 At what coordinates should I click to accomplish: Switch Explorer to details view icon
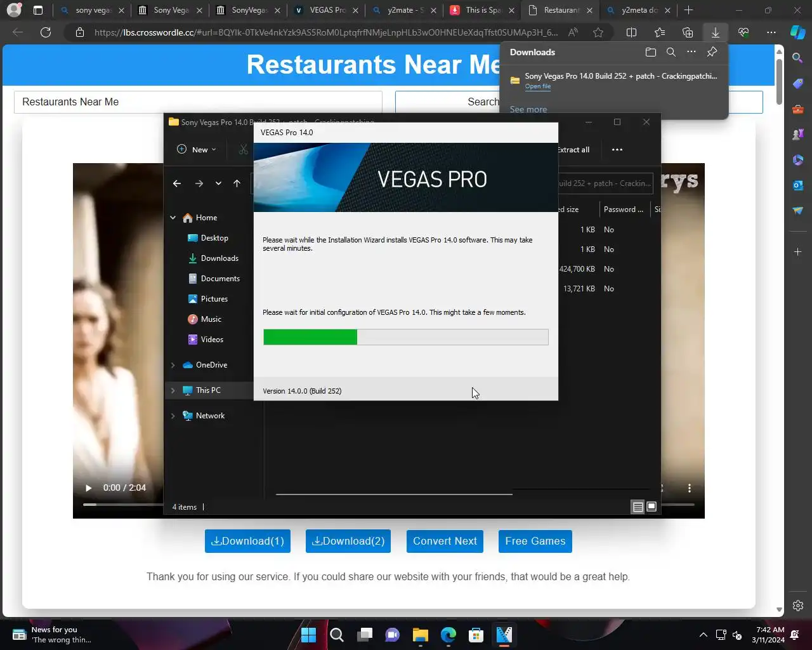(638, 507)
